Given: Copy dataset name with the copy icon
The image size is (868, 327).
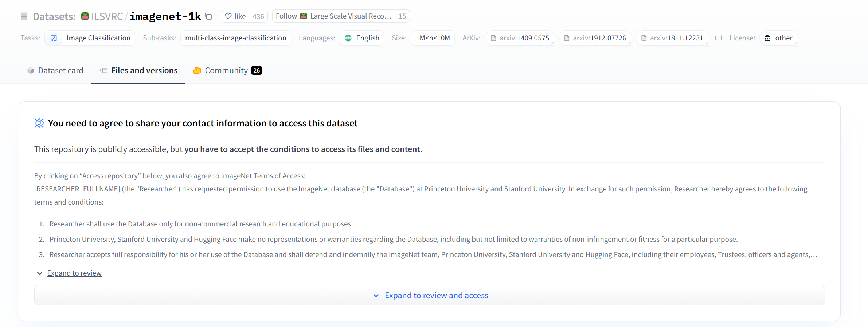Looking at the screenshot, I should 208,16.
